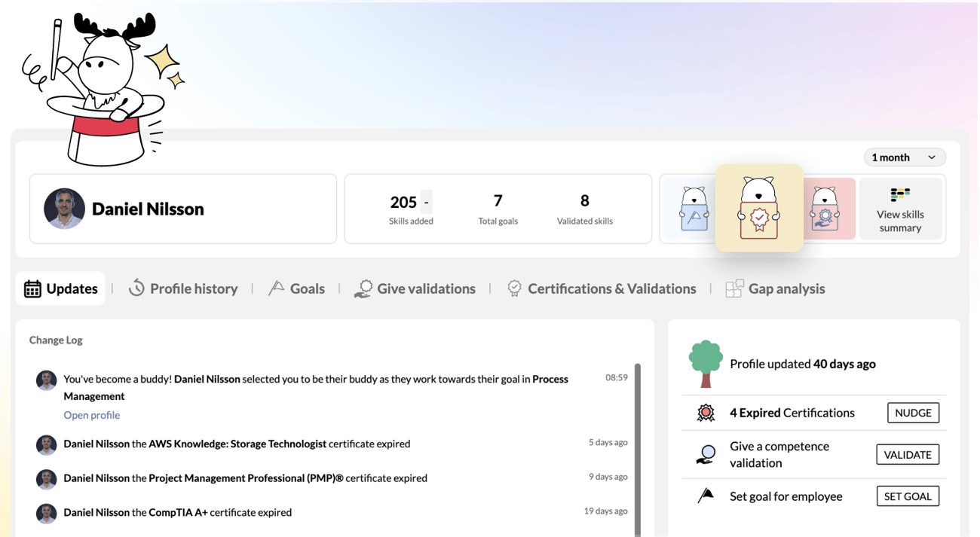This screenshot has height=537, width=980.
Task: Click the calendar icon on Updates tab
Action: [32, 288]
